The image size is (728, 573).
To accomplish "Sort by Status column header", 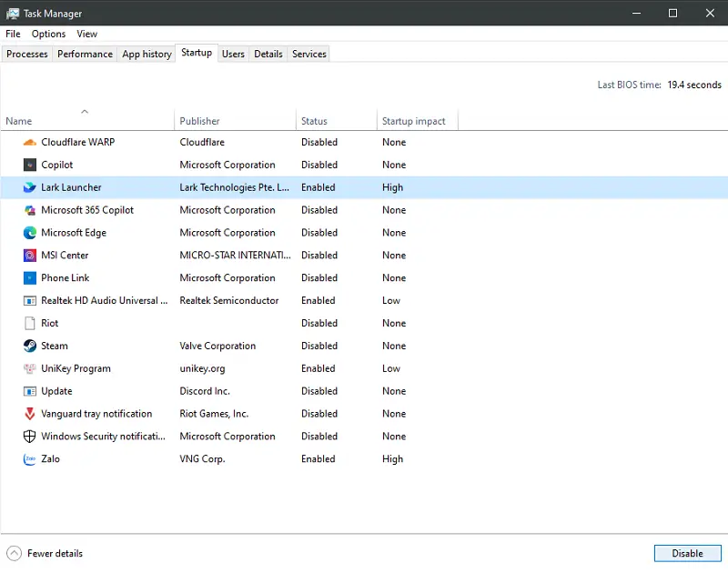I will tap(314, 121).
